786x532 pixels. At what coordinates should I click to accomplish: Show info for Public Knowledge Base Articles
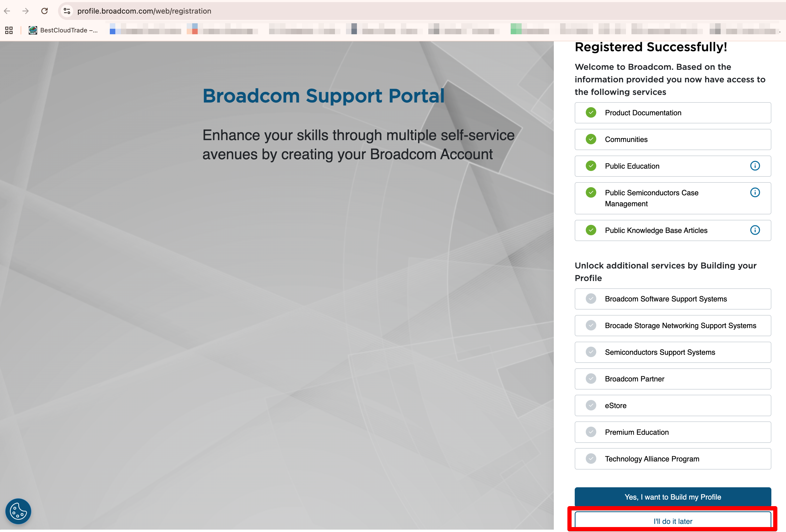[755, 230]
